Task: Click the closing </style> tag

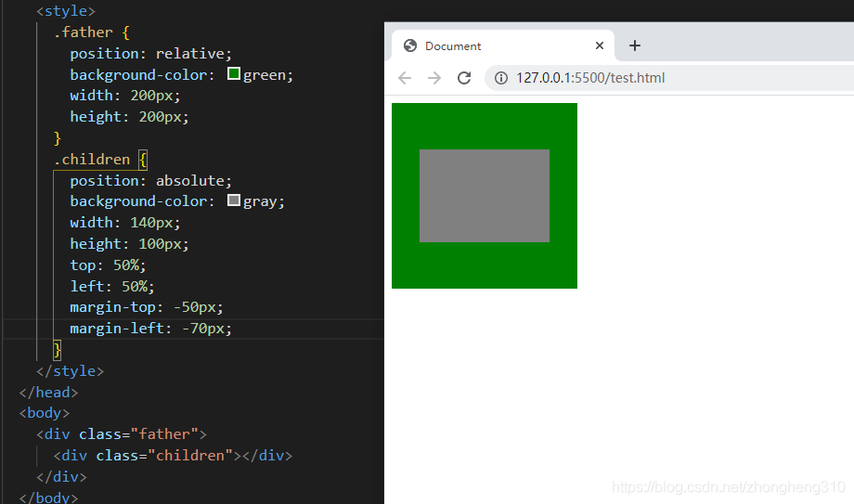Action: tap(70, 371)
